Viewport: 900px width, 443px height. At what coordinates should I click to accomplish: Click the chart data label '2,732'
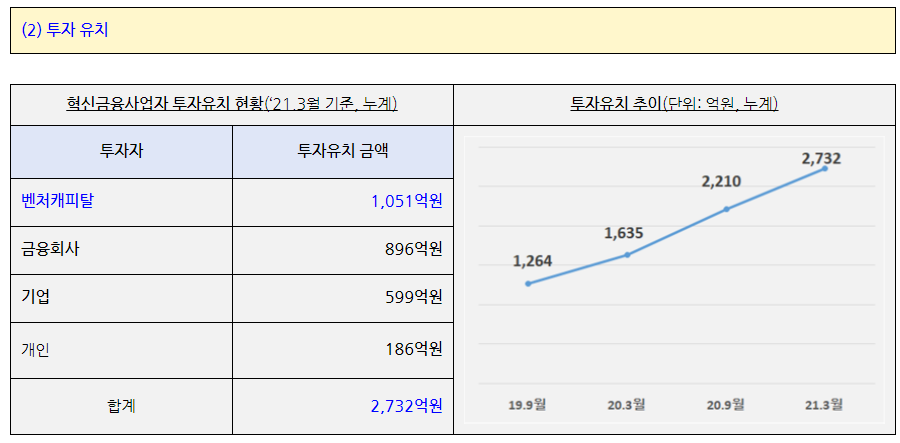(x=821, y=158)
